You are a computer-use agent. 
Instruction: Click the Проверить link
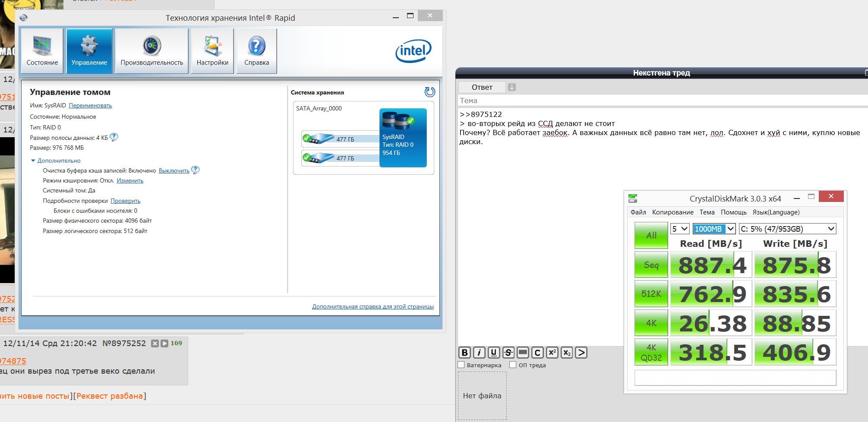[126, 201]
